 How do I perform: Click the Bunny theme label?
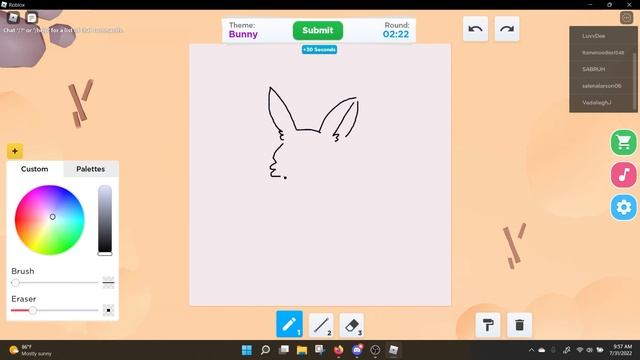tap(243, 34)
